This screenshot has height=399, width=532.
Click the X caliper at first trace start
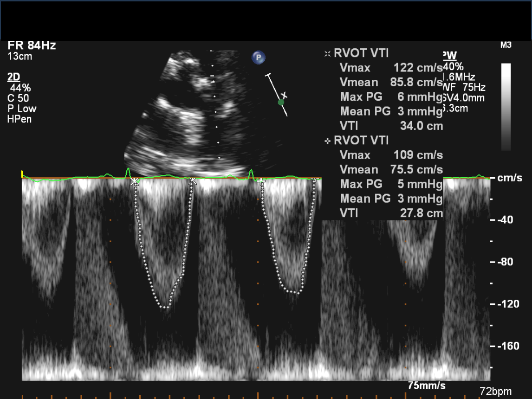[x=135, y=181]
